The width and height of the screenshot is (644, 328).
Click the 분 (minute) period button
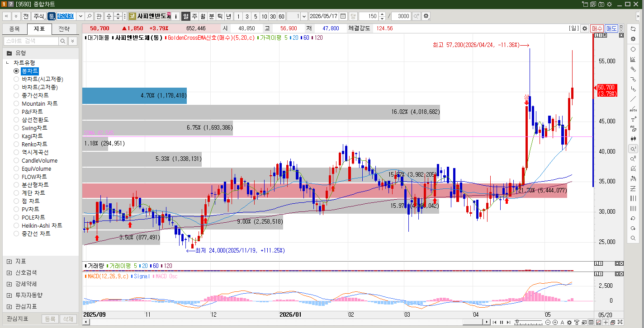click(x=212, y=16)
